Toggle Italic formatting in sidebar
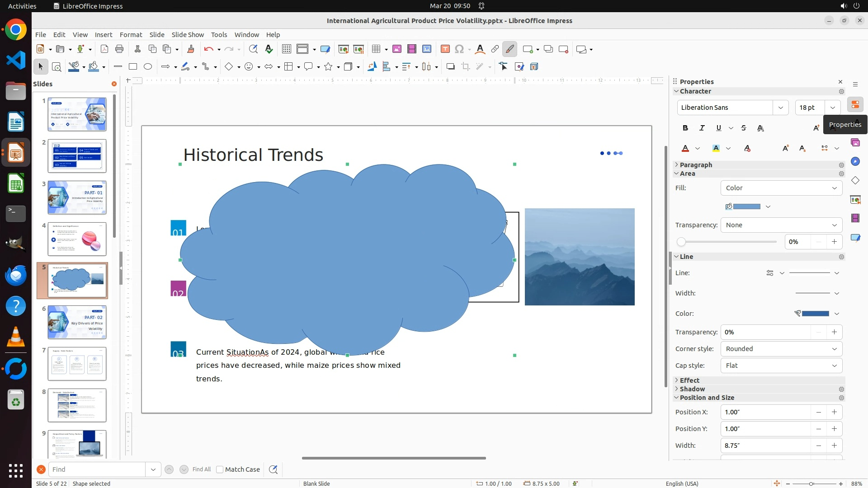 coord(702,128)
